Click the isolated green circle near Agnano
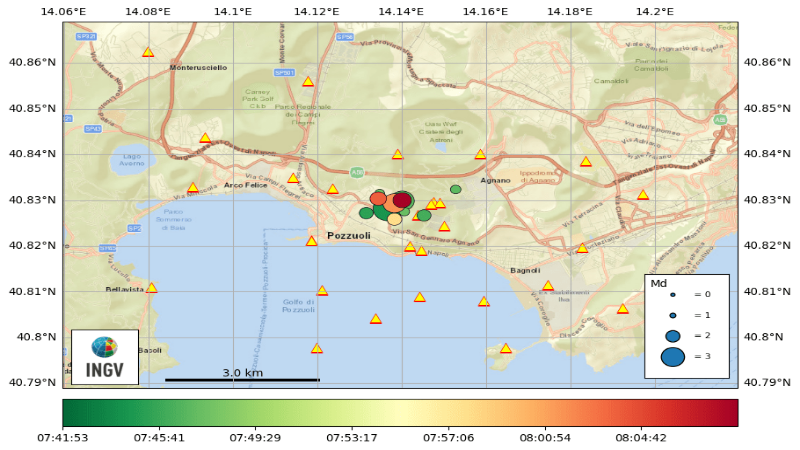Image resolution: width=800 pixels, height=450 pixels. coord(456,189)
